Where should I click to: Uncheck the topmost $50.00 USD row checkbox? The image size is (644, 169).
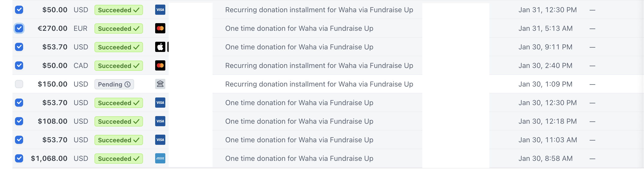point(19,10)
